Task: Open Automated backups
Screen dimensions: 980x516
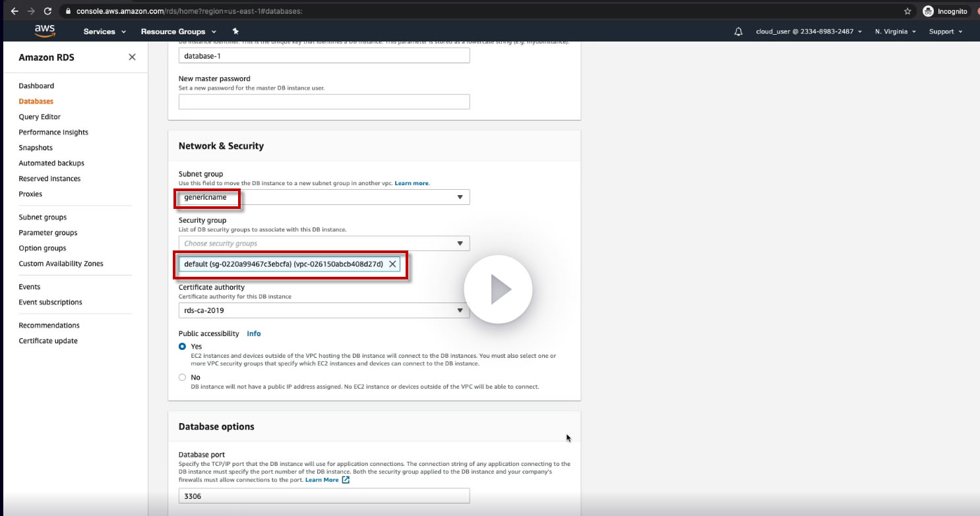Action: [x=51, y=163]
